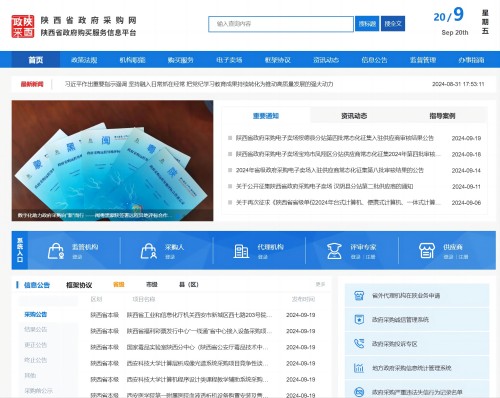Image resolution: width=500 pixels, height=398 pixels.
Task: Select 其他 in the announcement sidebar
Action: 30,375
